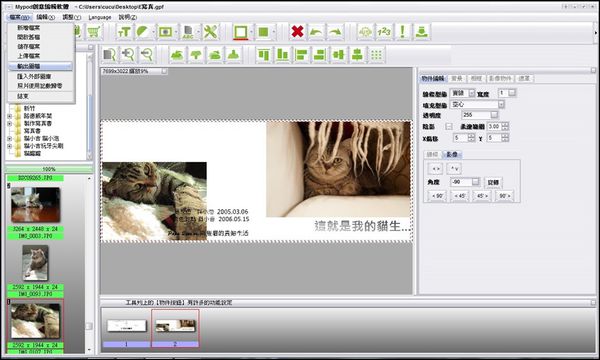Image resolution: width=600 pixels, height=360 pixels.
Task: Toggle the dotted grid icon
Action: coord(377,55)
